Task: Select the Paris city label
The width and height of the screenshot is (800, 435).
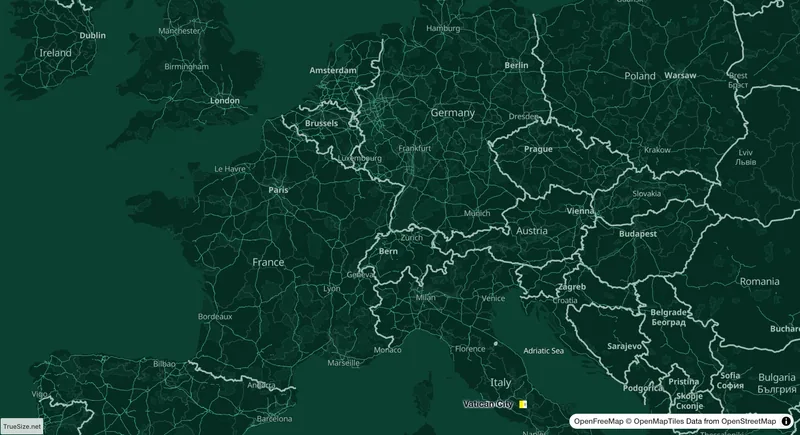Action: tap(278, 190)
